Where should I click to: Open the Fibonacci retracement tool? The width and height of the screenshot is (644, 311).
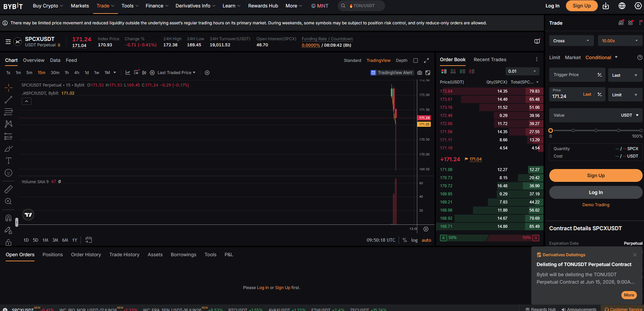point(8,112)
